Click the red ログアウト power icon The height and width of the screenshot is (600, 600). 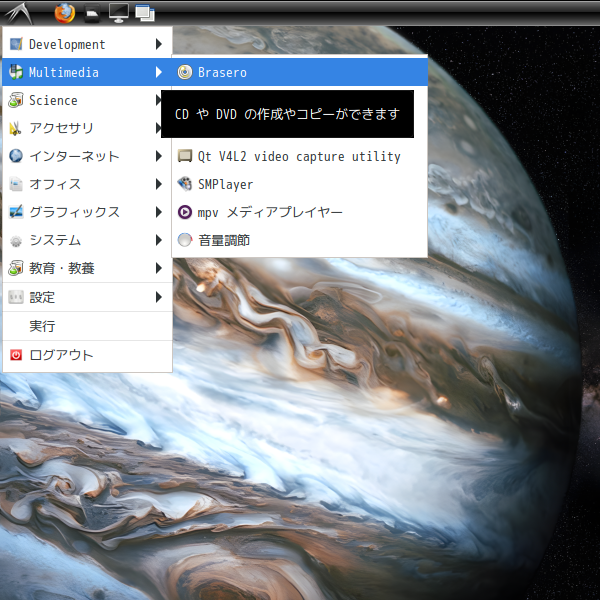coord(16,355)
